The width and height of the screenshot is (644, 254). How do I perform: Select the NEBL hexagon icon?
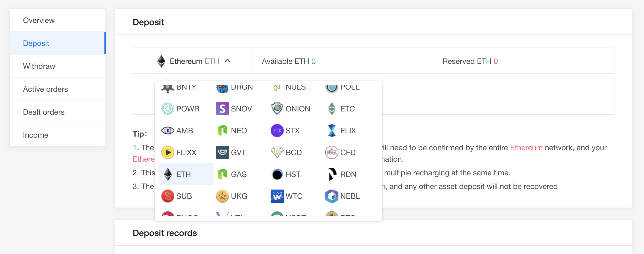[332, 196]
